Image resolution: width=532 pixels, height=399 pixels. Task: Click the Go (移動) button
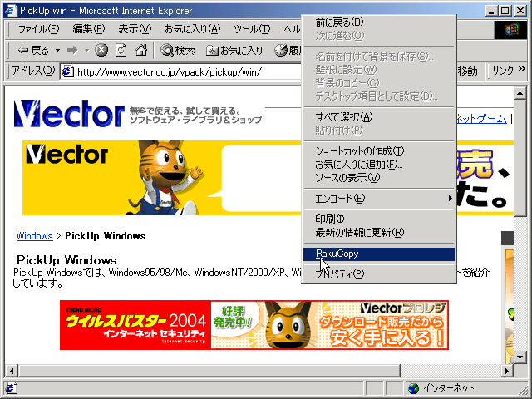[x=469, y=71]
